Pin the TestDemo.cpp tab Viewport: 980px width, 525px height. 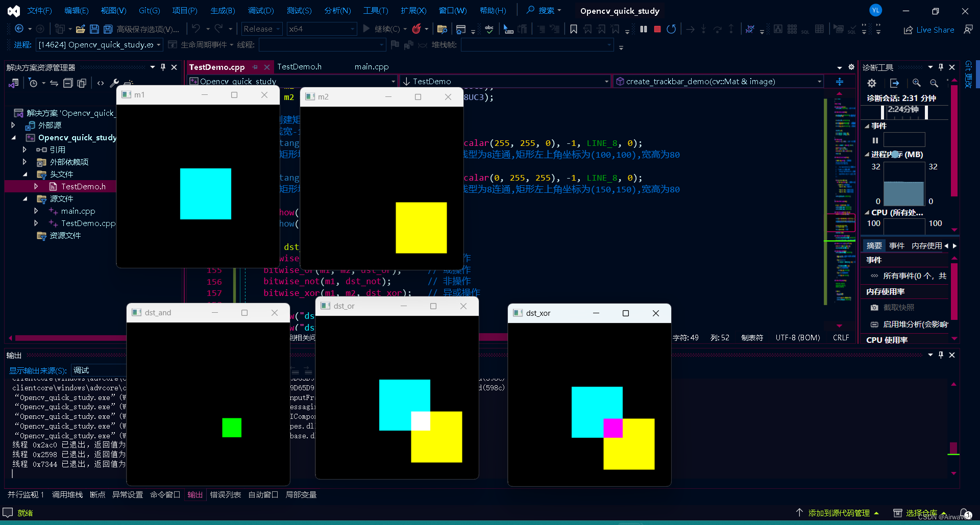pyautogui.click(x=255, y=67)
